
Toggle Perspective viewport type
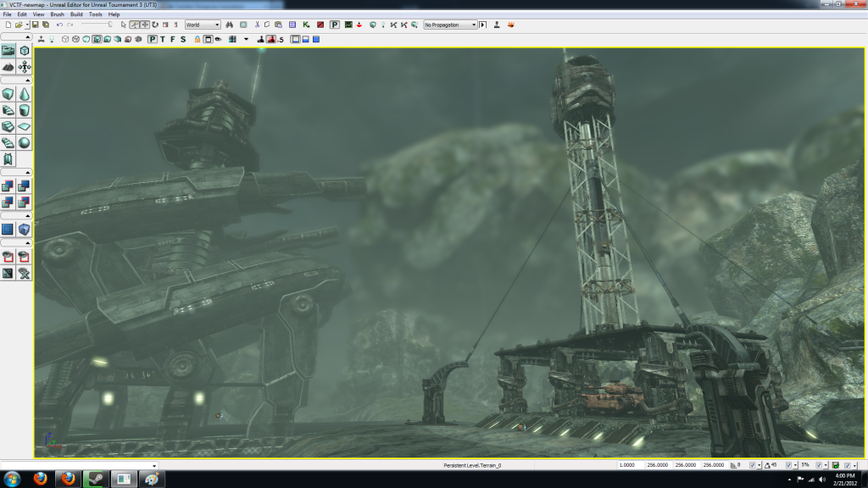[x=153, y=39]
